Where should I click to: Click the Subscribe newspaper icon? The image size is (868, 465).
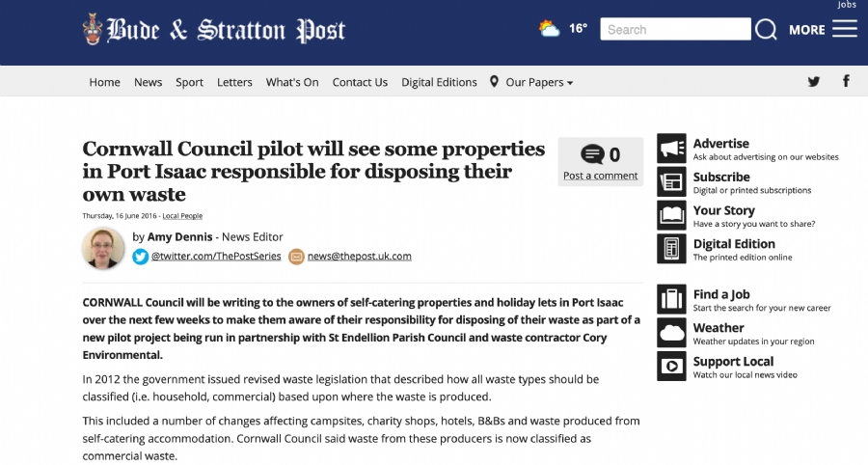point(671,181)
